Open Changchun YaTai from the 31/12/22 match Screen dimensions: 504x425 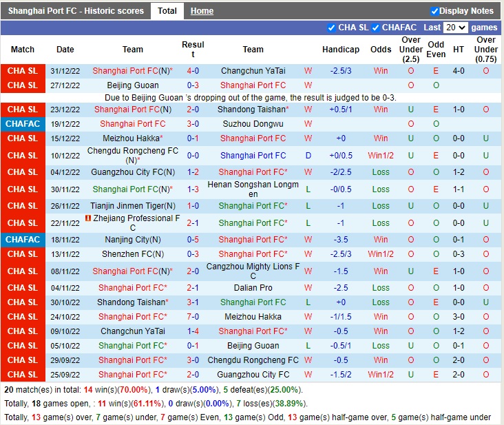click(253, 71)
